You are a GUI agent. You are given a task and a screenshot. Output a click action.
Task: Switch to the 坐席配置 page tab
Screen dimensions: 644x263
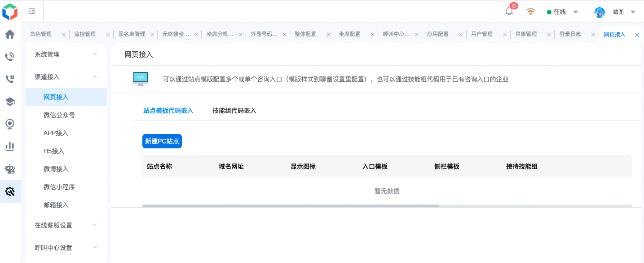tap(349, 34)
